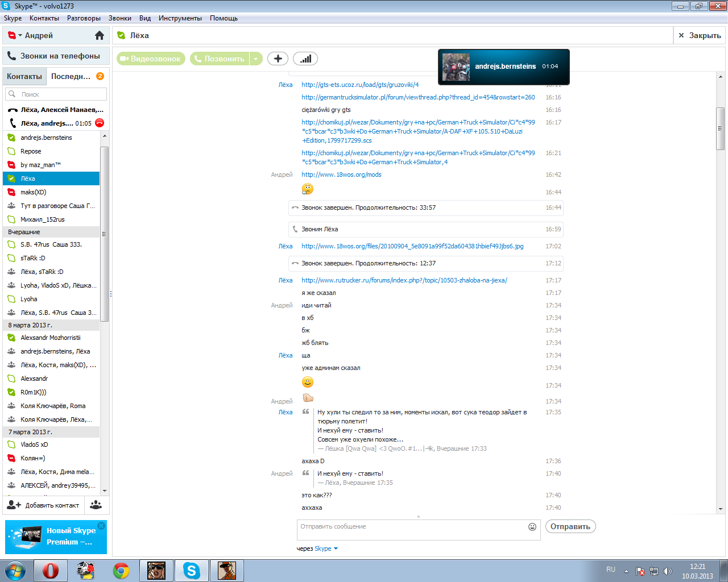Open Звонки на телефоны panel

coord(55,56)
